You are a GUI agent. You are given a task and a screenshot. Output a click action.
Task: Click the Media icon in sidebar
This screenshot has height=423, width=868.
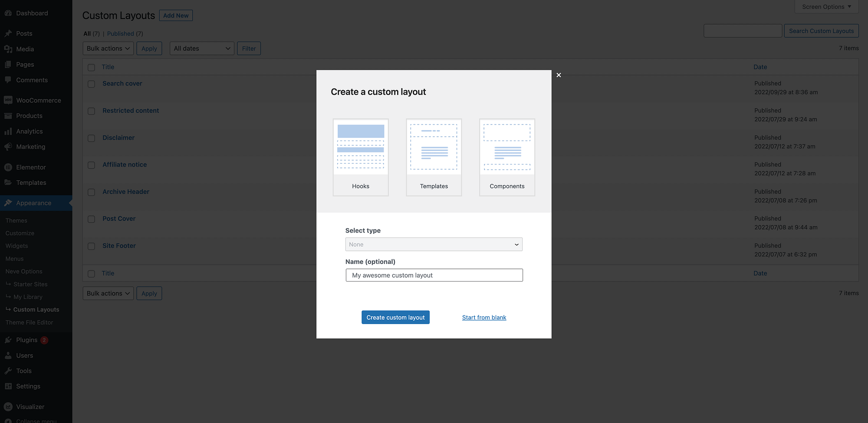point(8,49)
